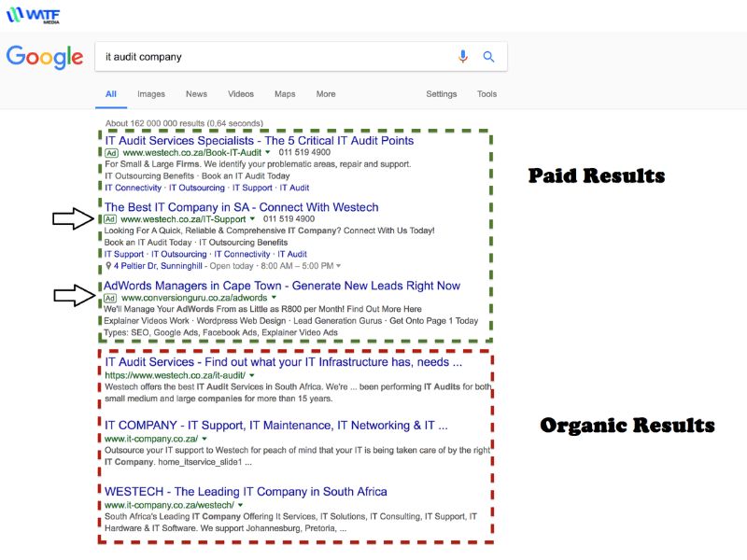Expand opening hours arrow after 5:00 PM
This screenshot has height=560, width=747.
tap(338, 266)
